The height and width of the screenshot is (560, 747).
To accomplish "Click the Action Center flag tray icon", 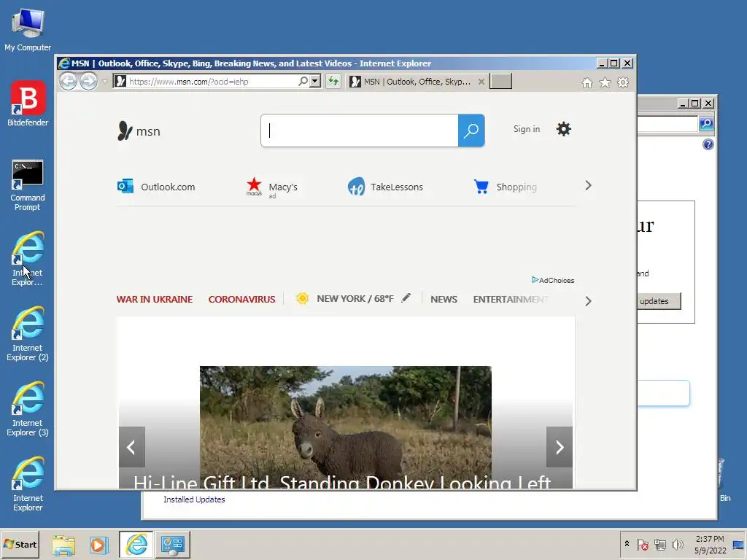I will click(642, 544).
